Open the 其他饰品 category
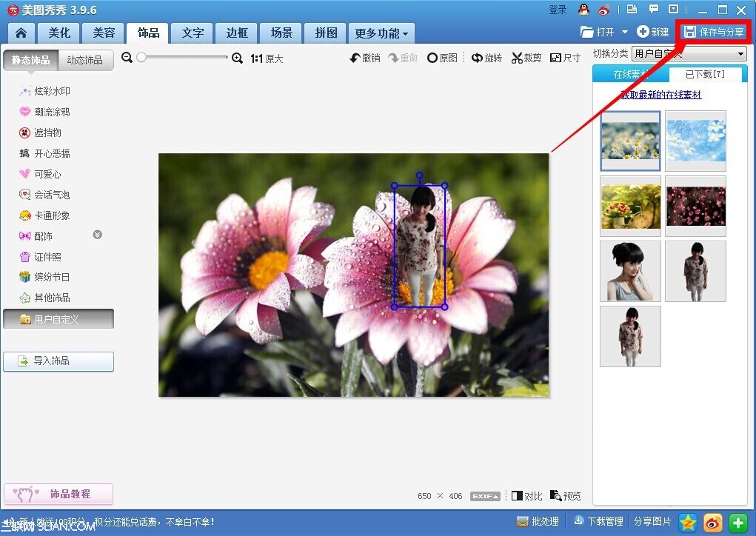Image resolution: width=756 pixels, height=536 pixels. (45, 298)
